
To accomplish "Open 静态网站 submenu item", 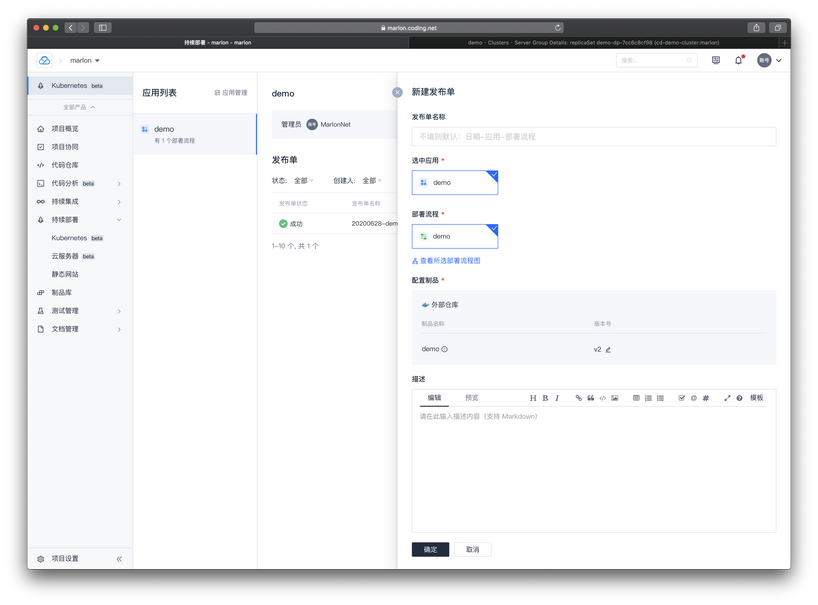I will click(65, 274).
